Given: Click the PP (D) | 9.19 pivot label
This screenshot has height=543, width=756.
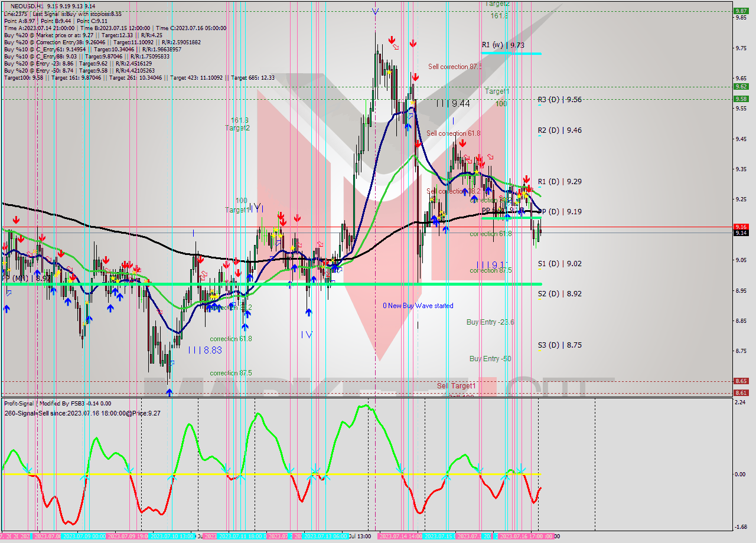Looking at the screenshot, I should point(560,212).
